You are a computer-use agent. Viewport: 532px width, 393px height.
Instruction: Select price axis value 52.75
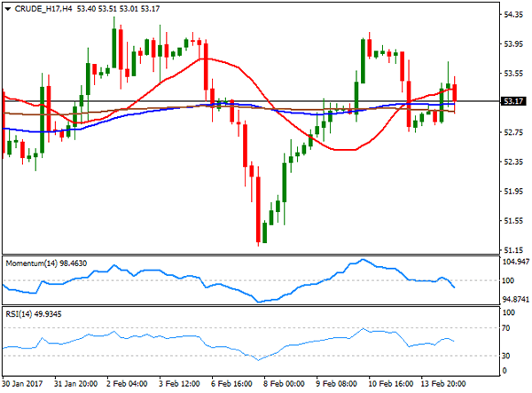[513, 132]
